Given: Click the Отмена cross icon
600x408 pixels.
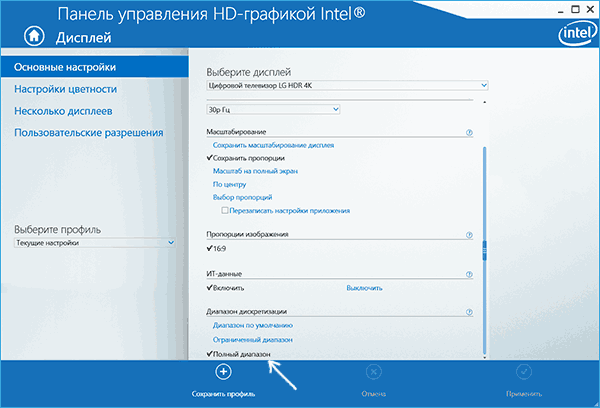Looking at the screenshot, I should pos(373,372).
